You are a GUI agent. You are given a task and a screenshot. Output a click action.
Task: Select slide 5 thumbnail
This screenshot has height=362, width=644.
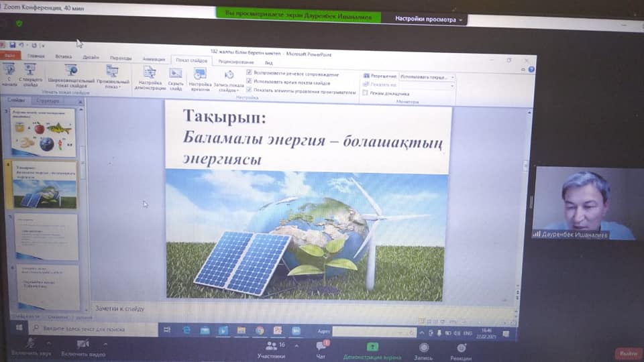tap(46, 237)
